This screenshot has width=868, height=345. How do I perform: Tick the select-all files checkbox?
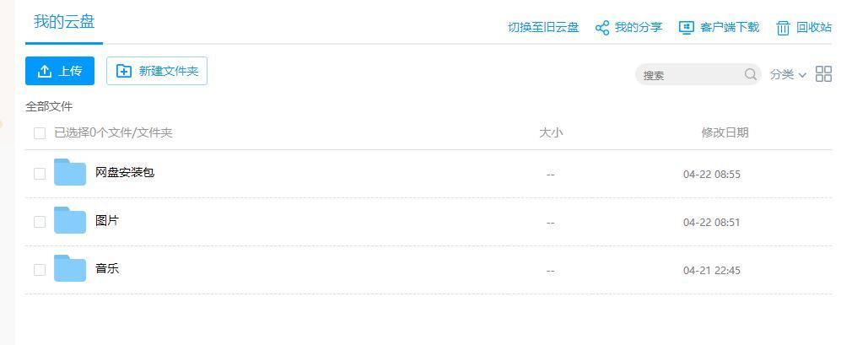40,133
